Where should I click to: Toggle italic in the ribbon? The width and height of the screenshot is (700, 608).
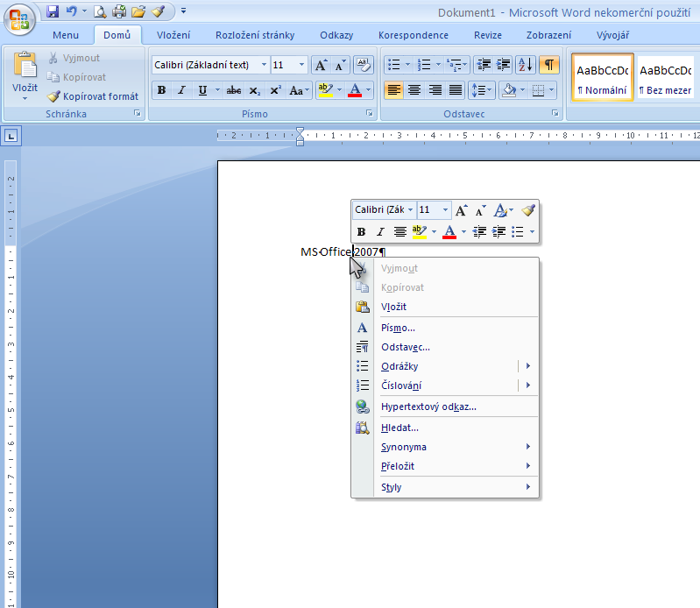(181, 90)
